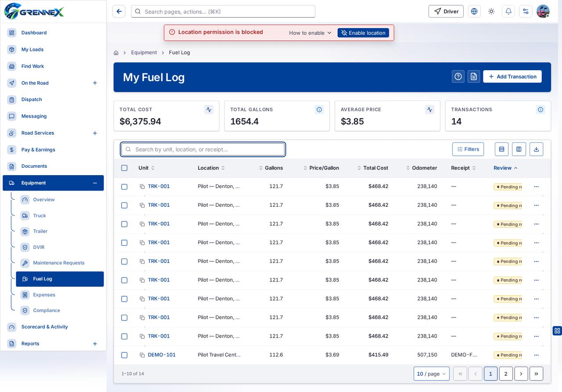Image resolution: width=562 pixels, height=392 pixels.
Task: Open Dashboard in the sidebar
Action: click(53, 33)
